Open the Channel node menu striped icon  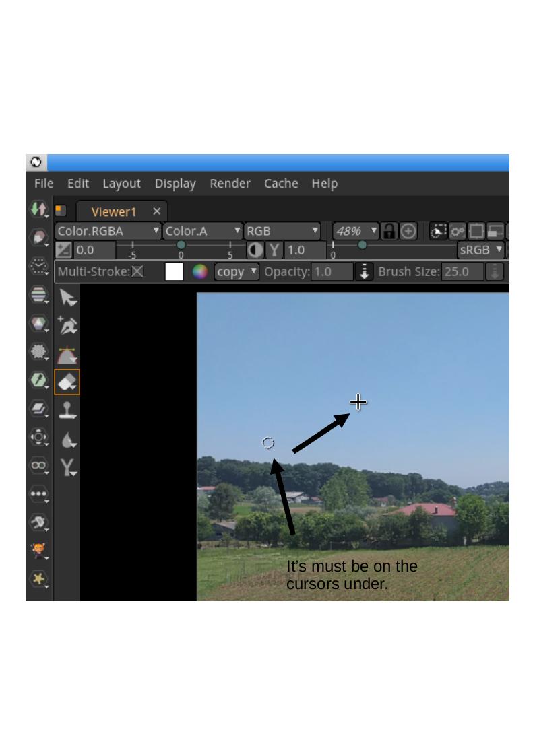pos(38,294)
